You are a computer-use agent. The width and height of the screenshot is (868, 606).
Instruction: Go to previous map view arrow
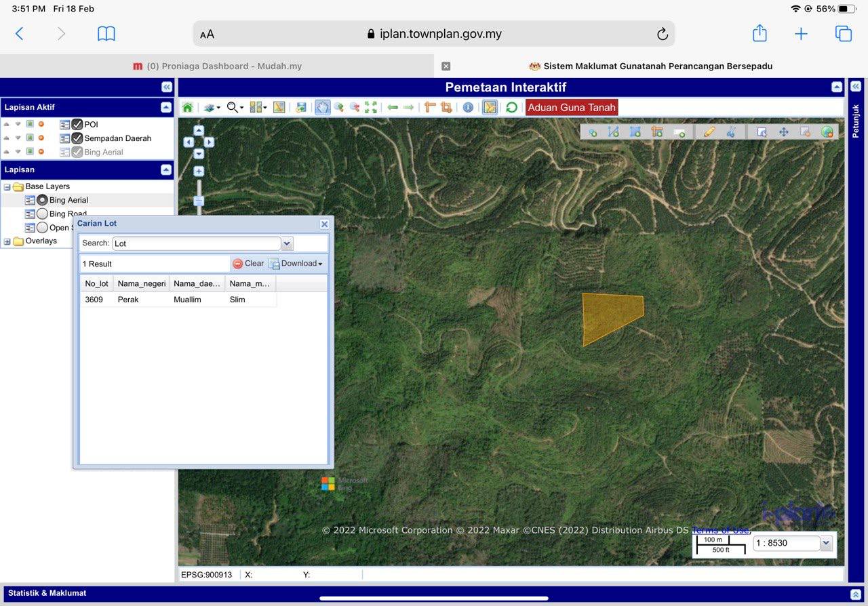(393, 107)
